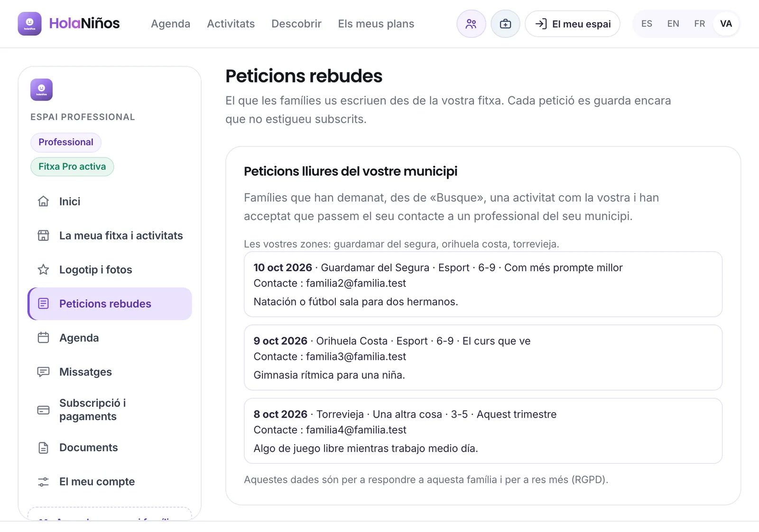Click the star icon beside Logotip i fotos
Screen dimensions: 759x532
43,270
